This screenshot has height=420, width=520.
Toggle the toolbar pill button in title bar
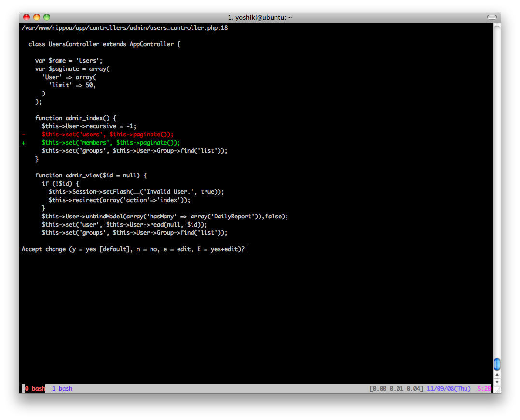pyautogui.click(x=492, y=17)
